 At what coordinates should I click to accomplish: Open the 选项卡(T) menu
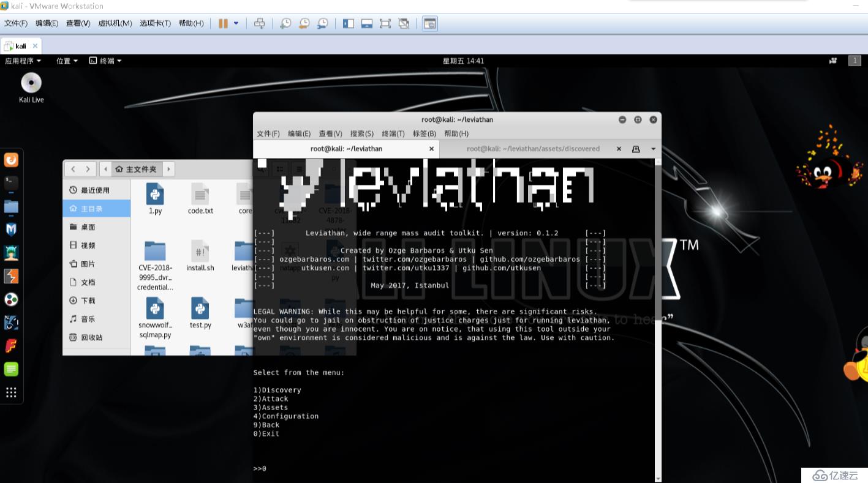155,23
